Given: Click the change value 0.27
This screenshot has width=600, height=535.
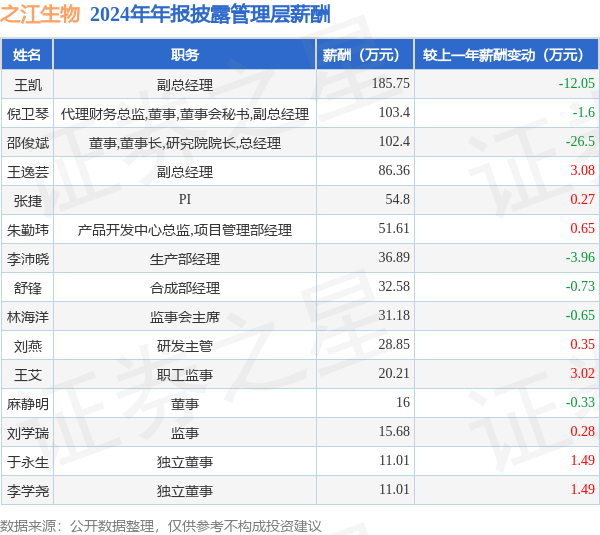Looking at the screenshot, I should click(582, 199).
